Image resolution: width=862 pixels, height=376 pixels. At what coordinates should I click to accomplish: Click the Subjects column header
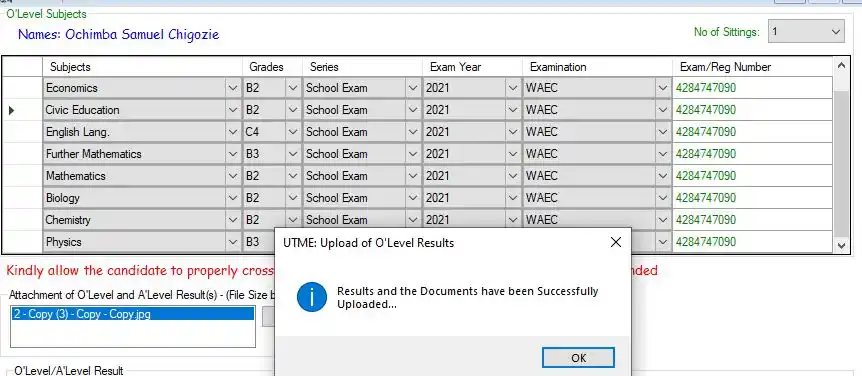pos(142,67)
